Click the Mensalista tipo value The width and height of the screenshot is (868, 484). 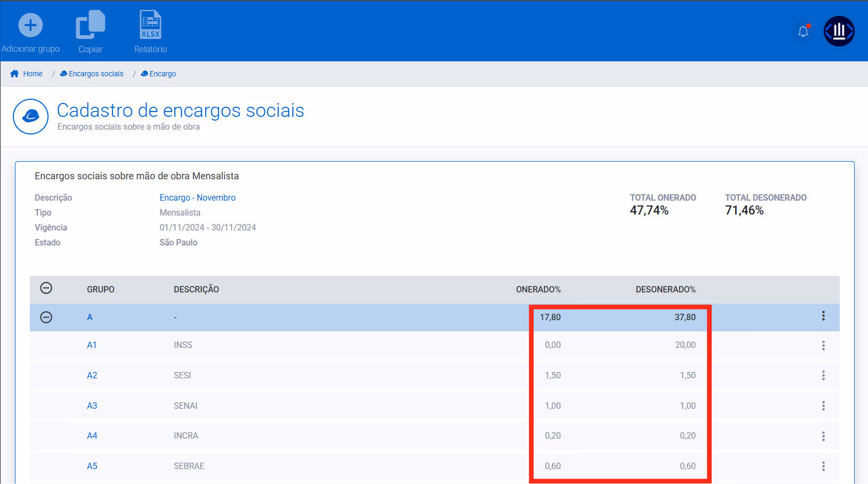pos(180,212)
